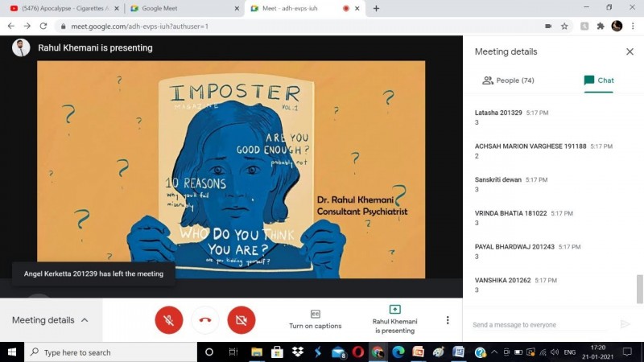The image size is (644, 362).
Task: Go back in browser history
Action: 11,27
